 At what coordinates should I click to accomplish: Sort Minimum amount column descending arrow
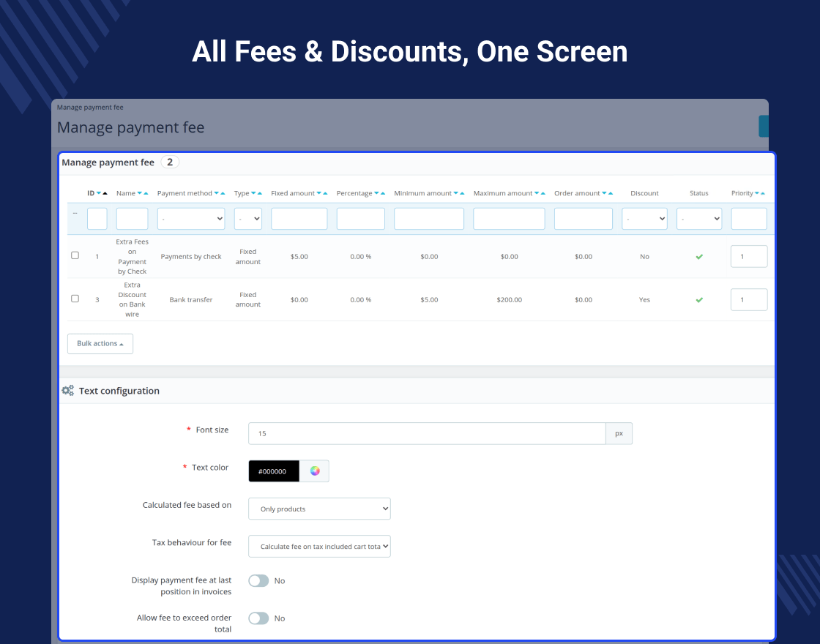click(x=456, y=193)
